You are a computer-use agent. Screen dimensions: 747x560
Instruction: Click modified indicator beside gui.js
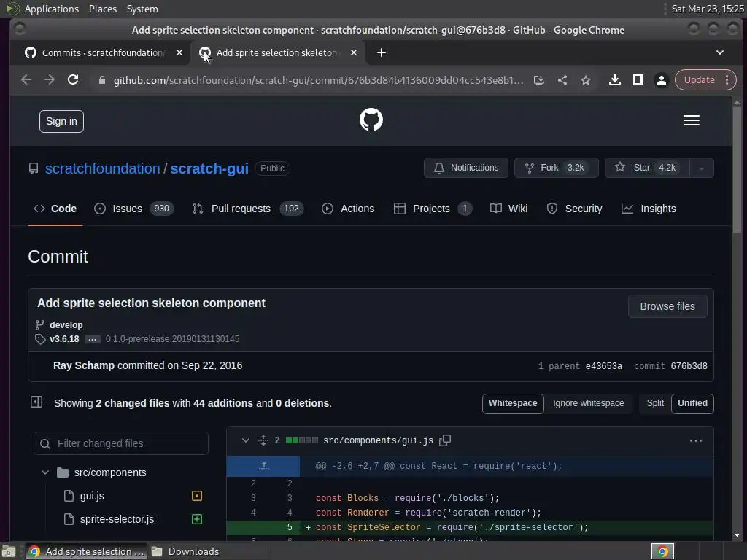(x=197, y=496)
